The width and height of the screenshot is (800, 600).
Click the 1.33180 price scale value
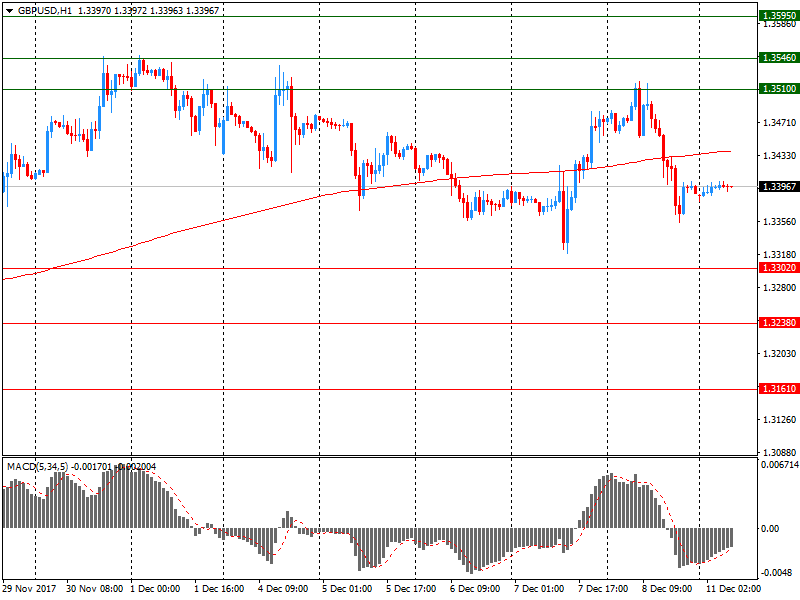pyautogui.click(x=779, y=254)
